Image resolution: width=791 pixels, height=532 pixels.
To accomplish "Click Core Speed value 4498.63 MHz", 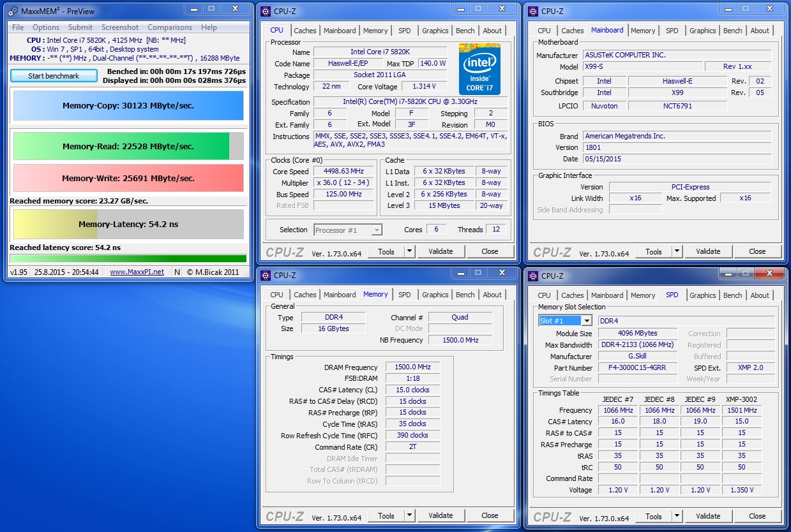I will (343, 171).
